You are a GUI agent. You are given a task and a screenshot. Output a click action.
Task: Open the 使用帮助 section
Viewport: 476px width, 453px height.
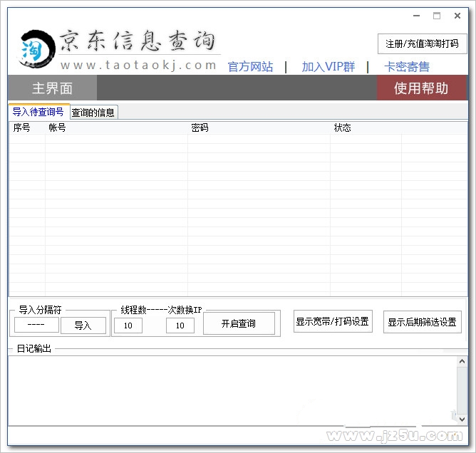(x=421, y=88)
